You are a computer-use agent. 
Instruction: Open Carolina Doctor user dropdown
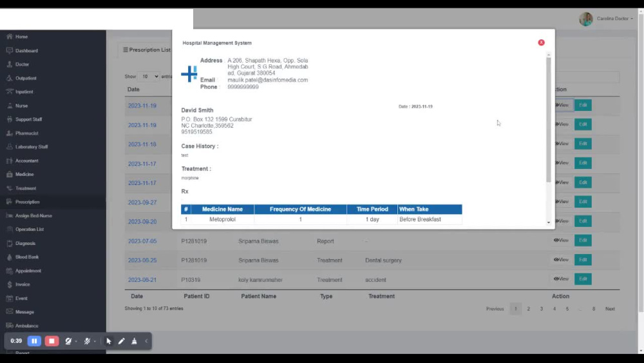tap(615, 19)
